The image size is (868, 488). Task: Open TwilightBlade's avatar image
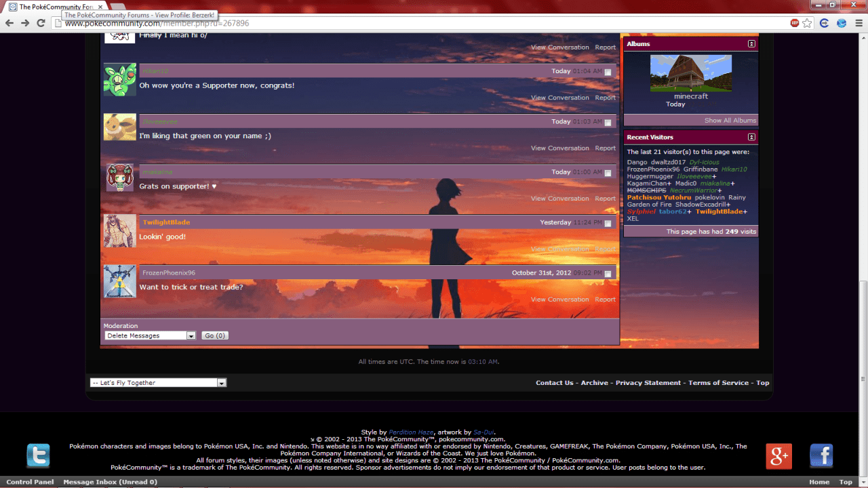[120, 231]
